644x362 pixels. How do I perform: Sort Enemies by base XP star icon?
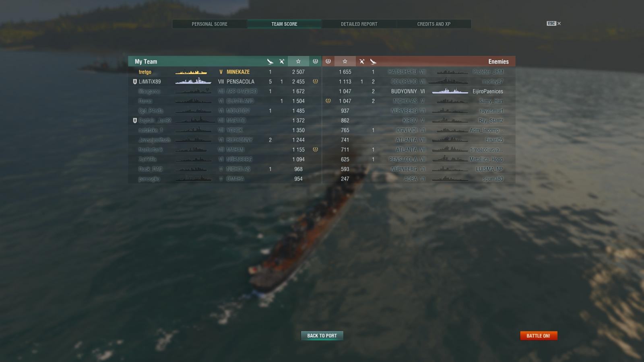(345, 62)
